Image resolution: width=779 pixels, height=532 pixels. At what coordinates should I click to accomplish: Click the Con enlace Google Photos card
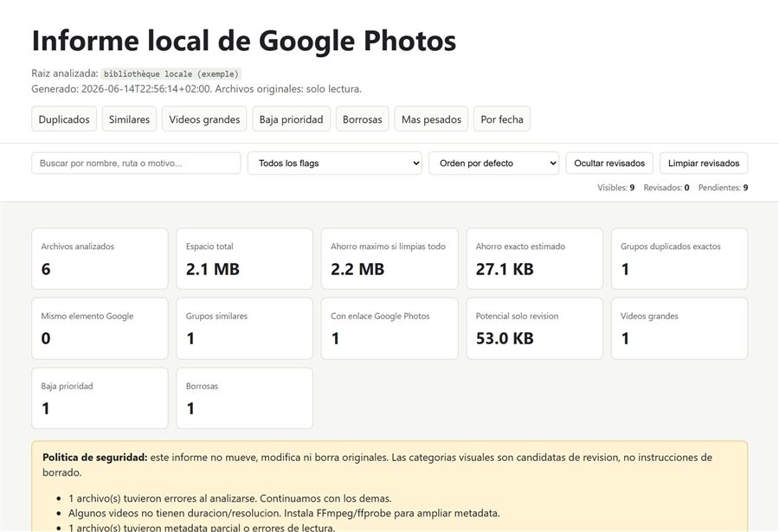pos(389,329)
